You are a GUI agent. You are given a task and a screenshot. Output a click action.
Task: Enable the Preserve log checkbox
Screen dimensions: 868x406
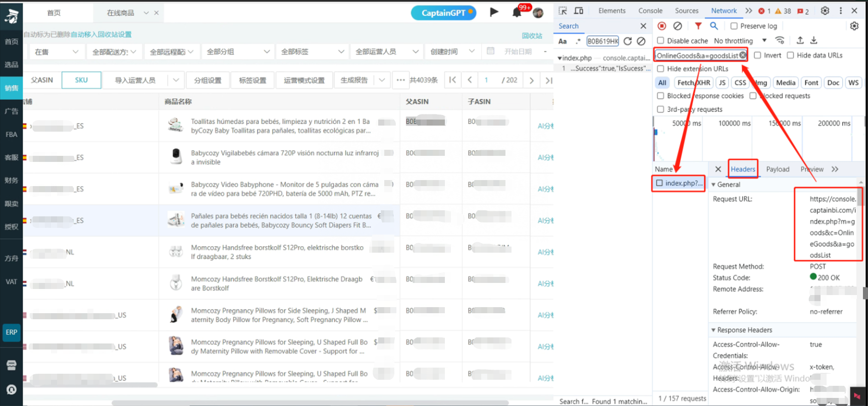[734, 26]
